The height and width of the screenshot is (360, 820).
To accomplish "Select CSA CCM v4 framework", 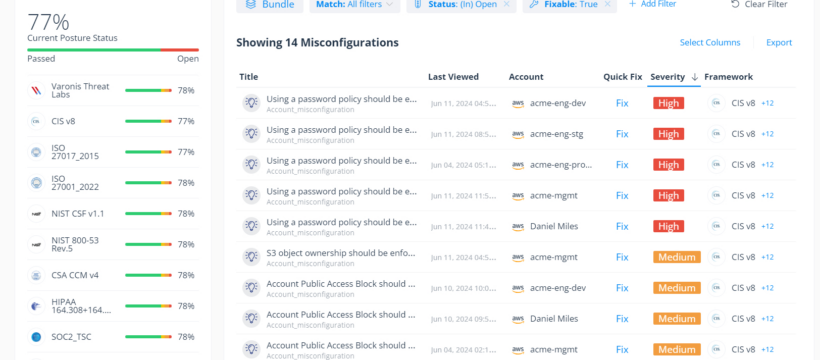I will [113, 275].
